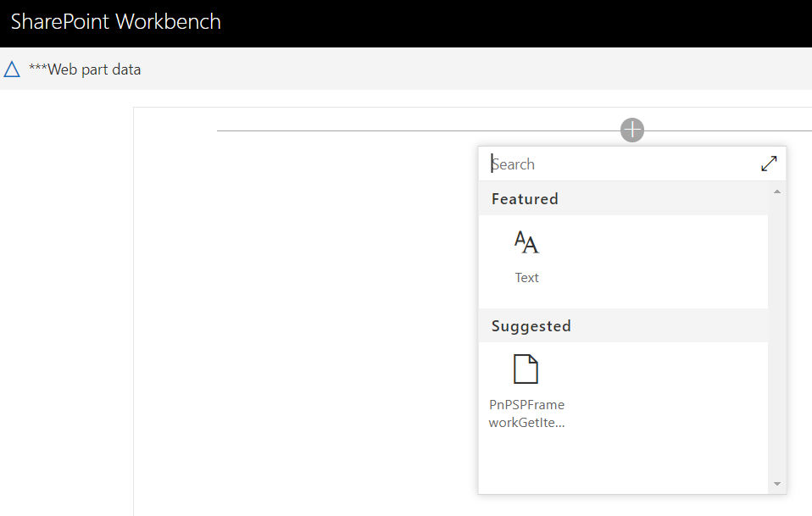Click the Suggested section header
812x516 pixels.
[x=623, y=325]
